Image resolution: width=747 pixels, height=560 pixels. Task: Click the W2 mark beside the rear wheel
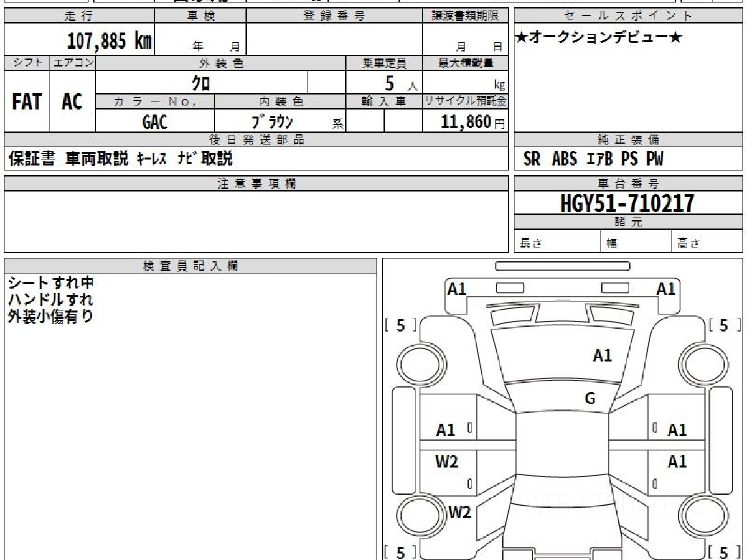pyautogui.click(x=460, y=513)
